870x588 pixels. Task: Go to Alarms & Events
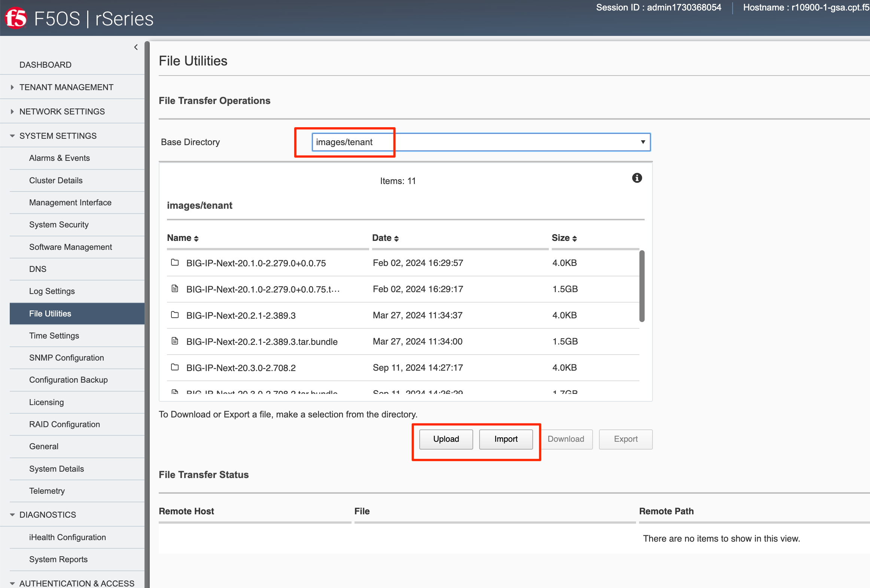(60, 158)
